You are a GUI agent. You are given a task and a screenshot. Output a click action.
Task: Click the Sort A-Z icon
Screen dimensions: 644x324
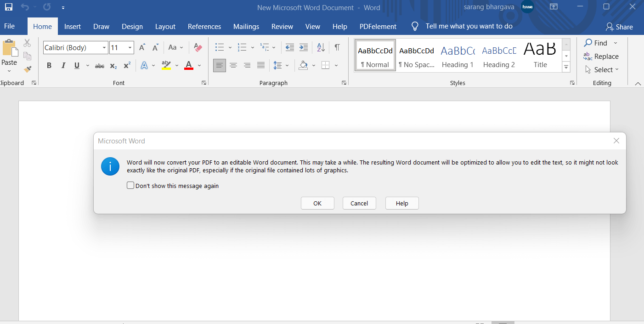tap(321, 47)
